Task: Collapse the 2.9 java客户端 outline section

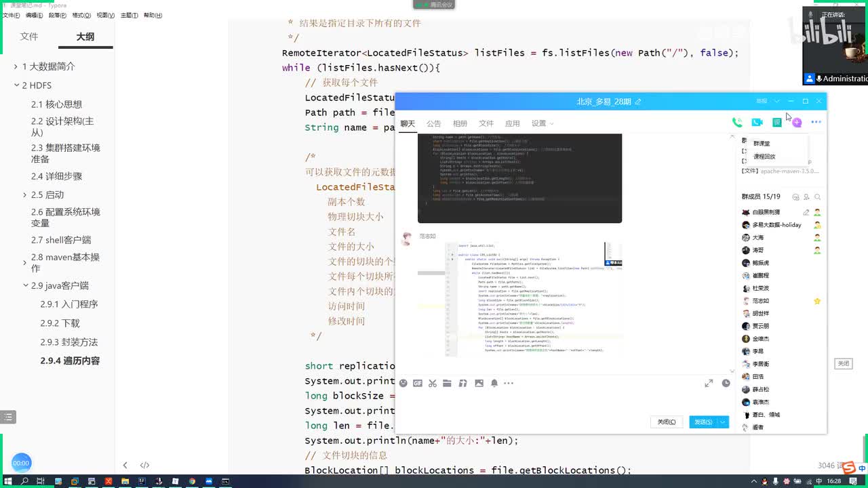Action: pos(25,286)
